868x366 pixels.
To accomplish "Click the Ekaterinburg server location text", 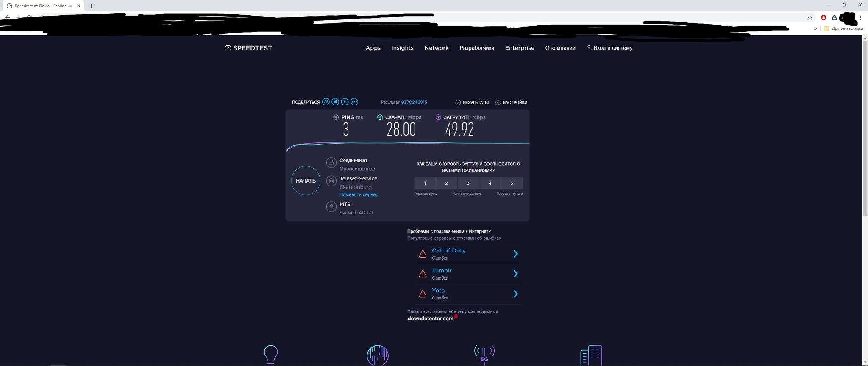I will (x=356, y=187).
